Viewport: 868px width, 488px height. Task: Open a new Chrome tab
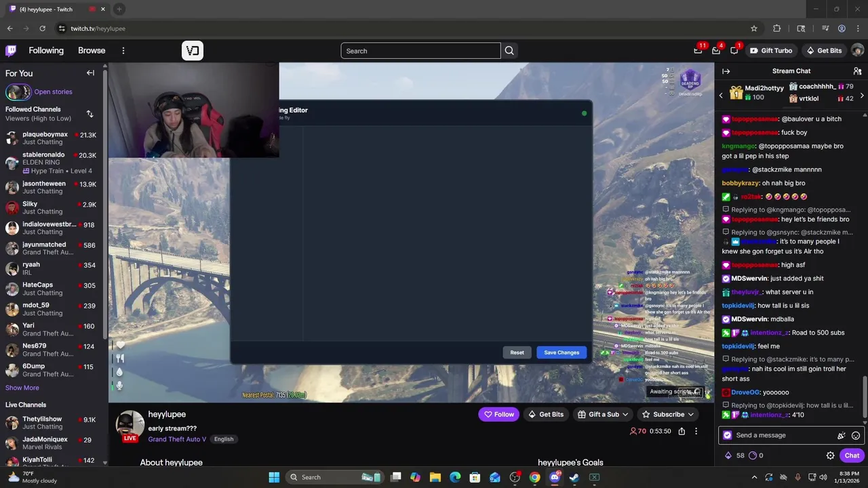(x=119, y=9)
